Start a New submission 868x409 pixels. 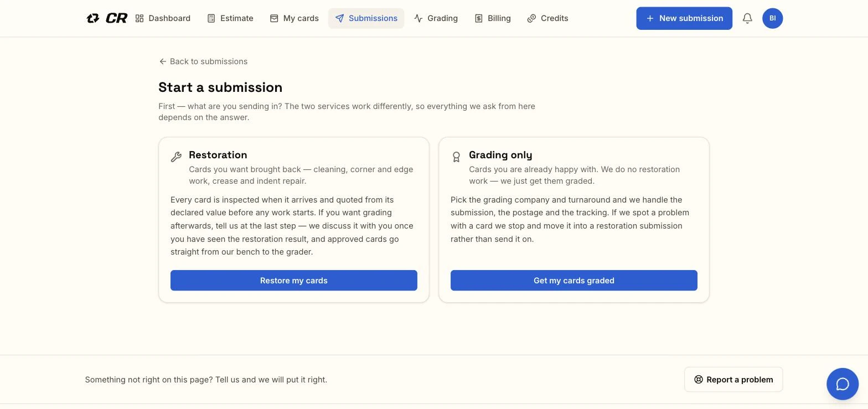(x=684, y=18)
